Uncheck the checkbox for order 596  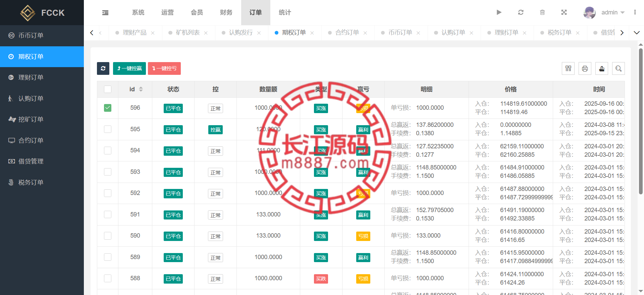[108, 108]
